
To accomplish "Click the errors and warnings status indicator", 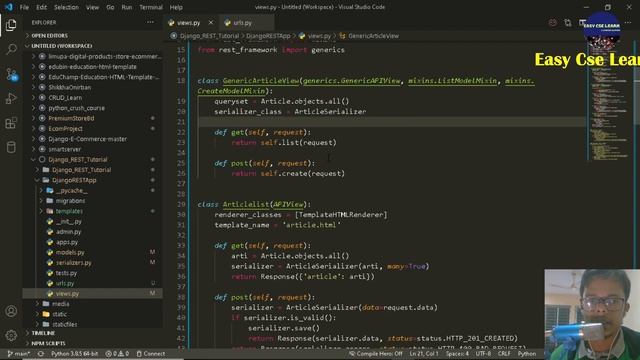I will [x=117, y=354].
